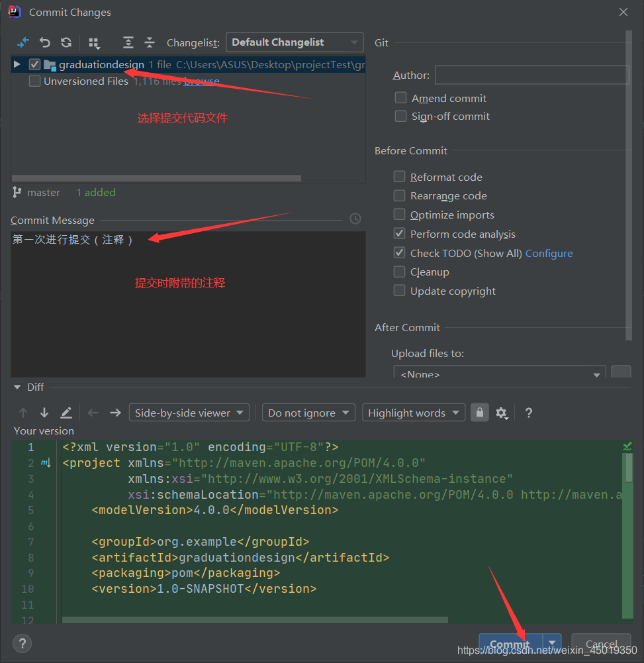Enable Cleanup checkbox
644x663 pixels.
pos(399,272)
